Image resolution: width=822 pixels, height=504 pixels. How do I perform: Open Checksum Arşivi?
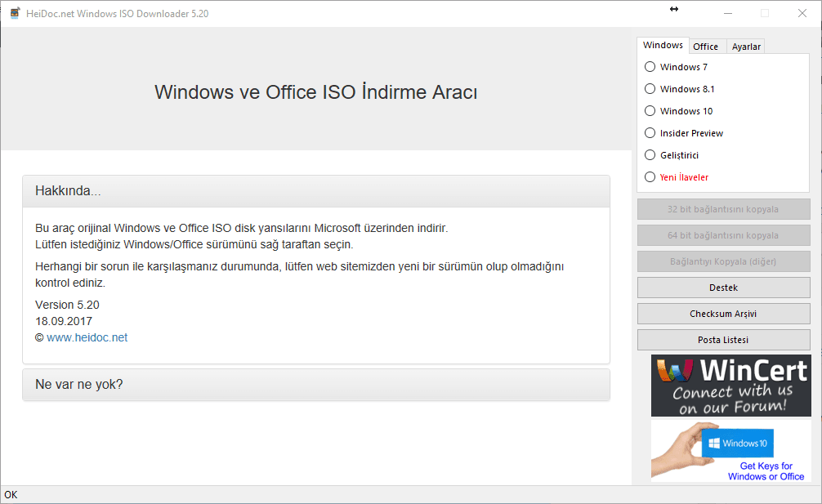723,314
